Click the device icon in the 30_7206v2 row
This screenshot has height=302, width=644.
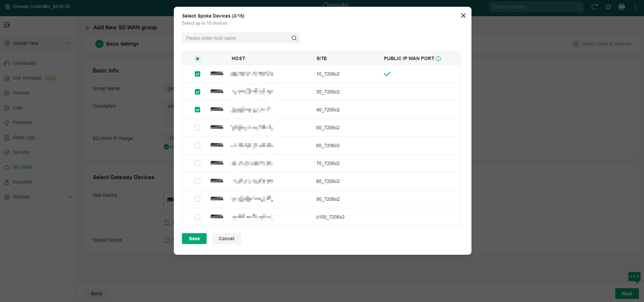pos(216,91)
